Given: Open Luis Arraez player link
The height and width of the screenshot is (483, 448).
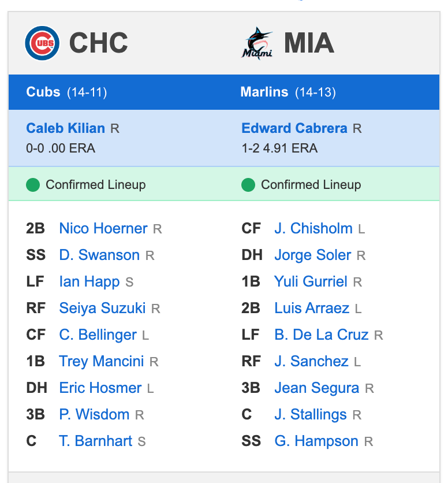Looking at the screenshot, I should pos(312,308).
